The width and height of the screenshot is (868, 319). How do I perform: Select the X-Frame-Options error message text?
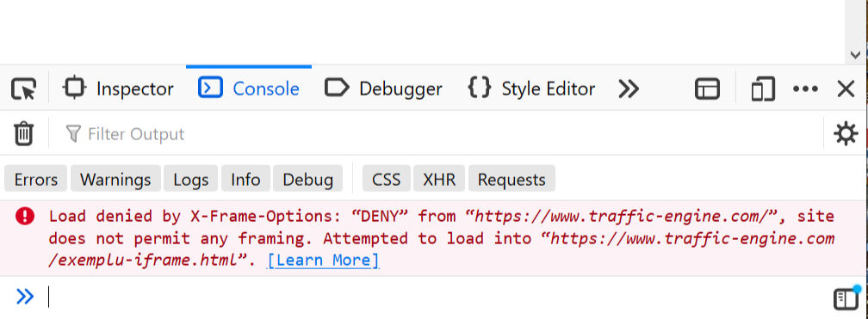pyautogui.click(x=441, y=238)
